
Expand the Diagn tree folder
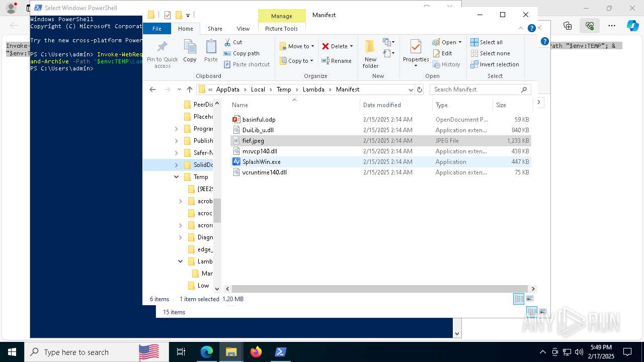click(181, 237)
